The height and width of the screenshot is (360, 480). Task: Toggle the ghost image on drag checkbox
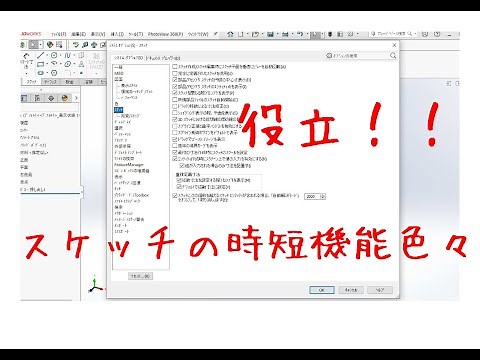[175, 139]
